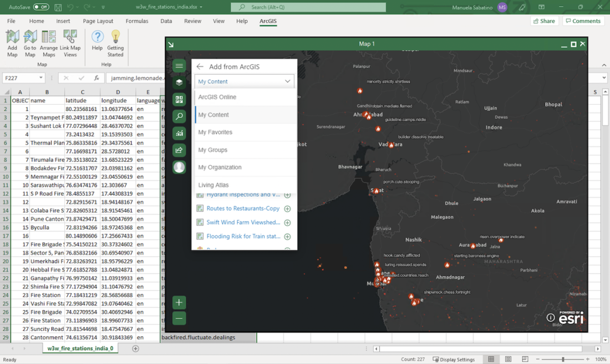Open the File tab

coord(11,21)
